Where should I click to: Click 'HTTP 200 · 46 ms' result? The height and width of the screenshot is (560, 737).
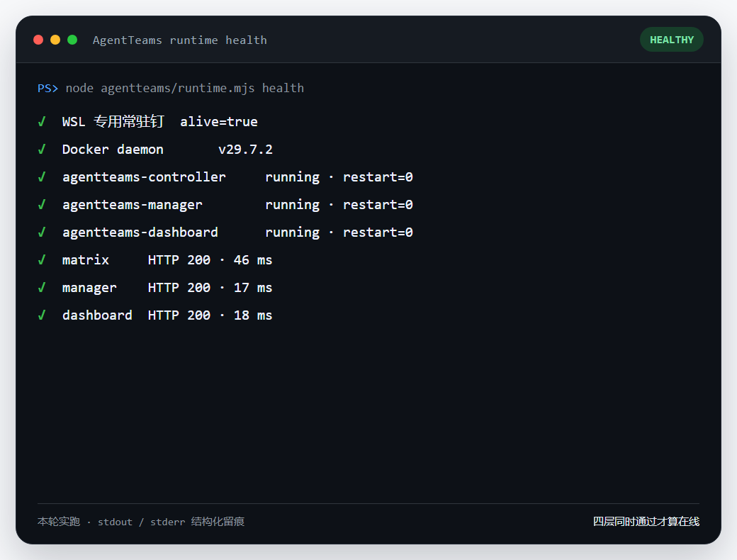click(x=210, y=260)
